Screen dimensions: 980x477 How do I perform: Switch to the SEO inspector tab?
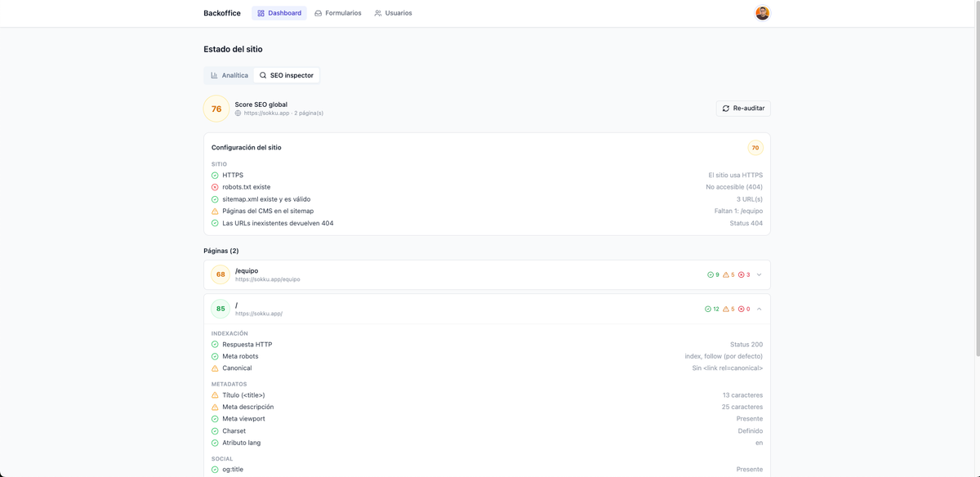[x=287, y=75]
